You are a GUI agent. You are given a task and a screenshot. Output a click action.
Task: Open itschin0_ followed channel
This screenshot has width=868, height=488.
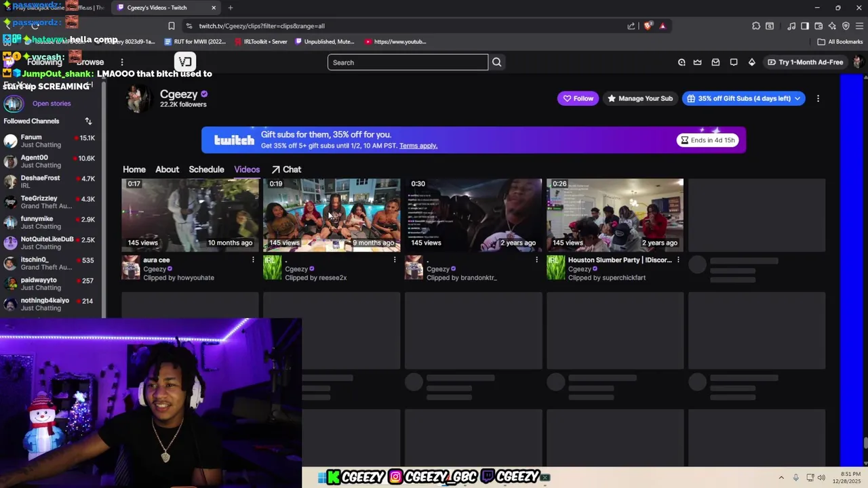click(x=51, y=263)
